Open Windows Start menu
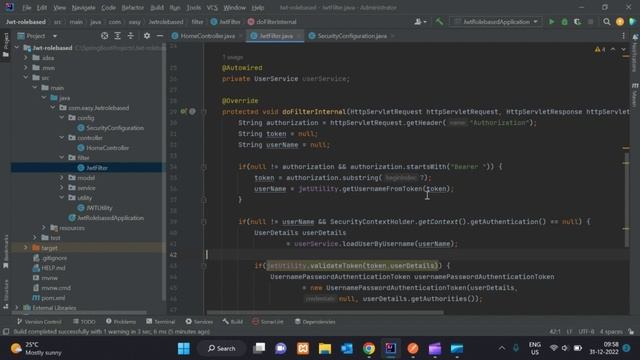The width and height of the screenshot is (640, 360). pos(184,349)
